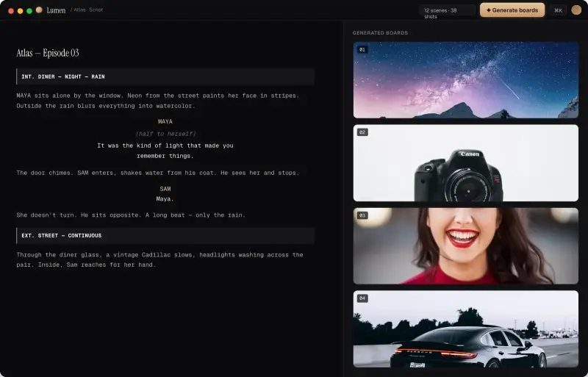Click the Lumen app name in title bar
The image size is (588, 377).
point(57,10)
